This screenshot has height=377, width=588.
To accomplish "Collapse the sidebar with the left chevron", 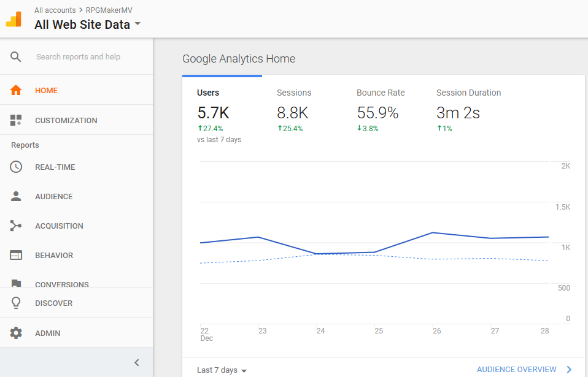I will 137,362.
